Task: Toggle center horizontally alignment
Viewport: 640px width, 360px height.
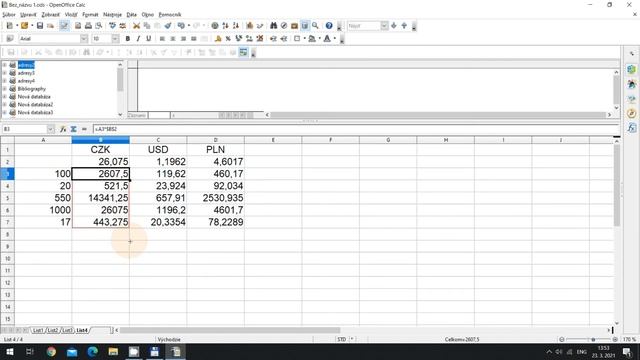Action: 173,38
